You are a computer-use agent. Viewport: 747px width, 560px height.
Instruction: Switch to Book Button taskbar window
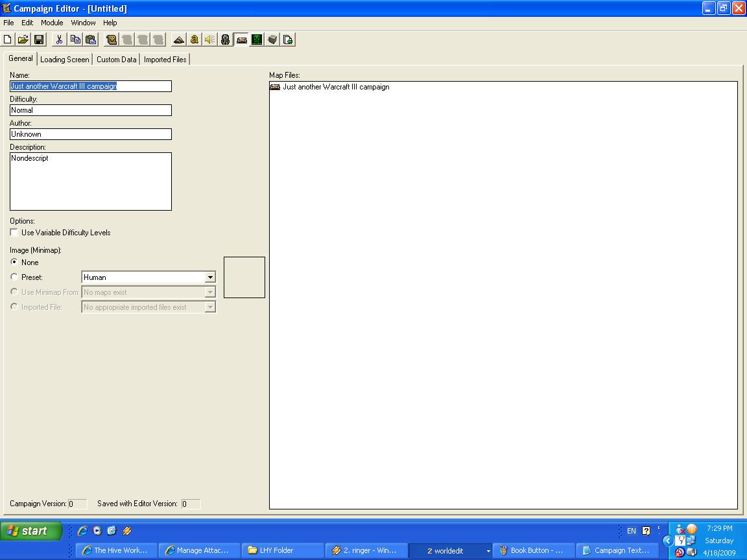click(532, 550)
